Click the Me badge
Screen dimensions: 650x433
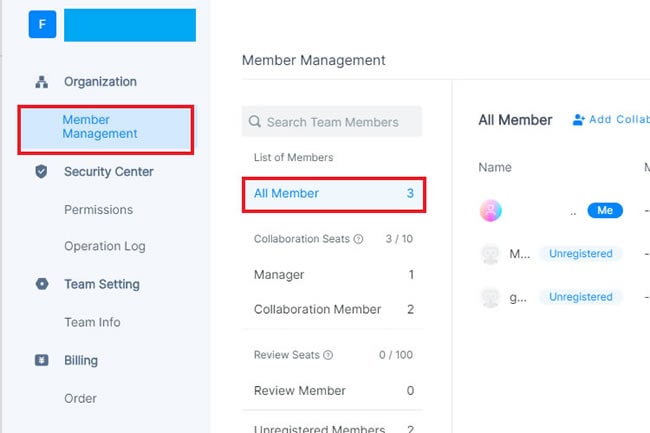605,210
